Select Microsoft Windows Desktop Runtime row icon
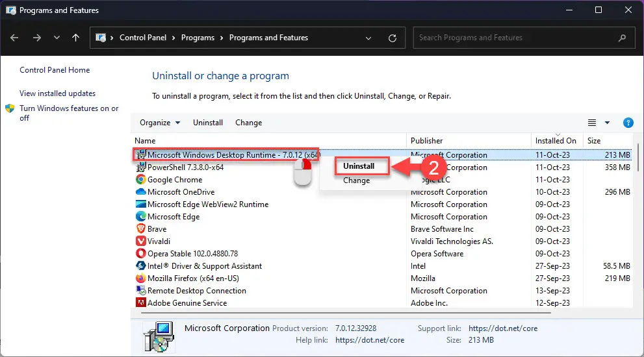 [x=141, y=154]
